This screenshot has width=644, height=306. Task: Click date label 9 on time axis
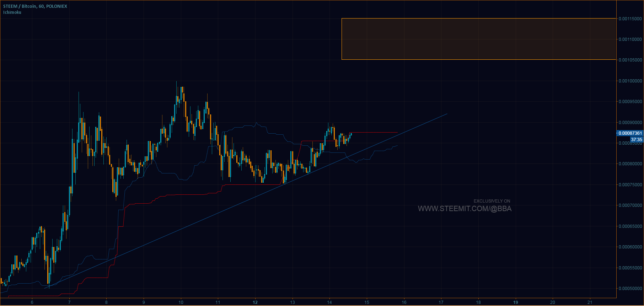point(144,302)
